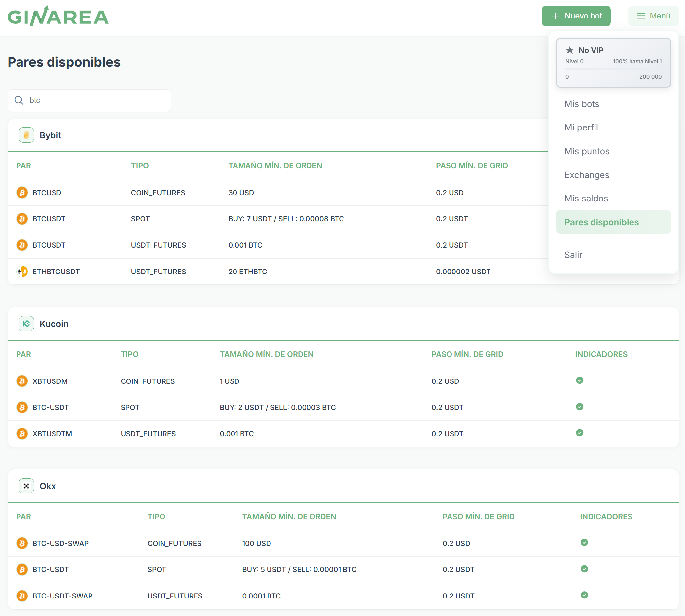Open Mis puntos from the menu
This screenshot has width=685, height=616.
613,151
